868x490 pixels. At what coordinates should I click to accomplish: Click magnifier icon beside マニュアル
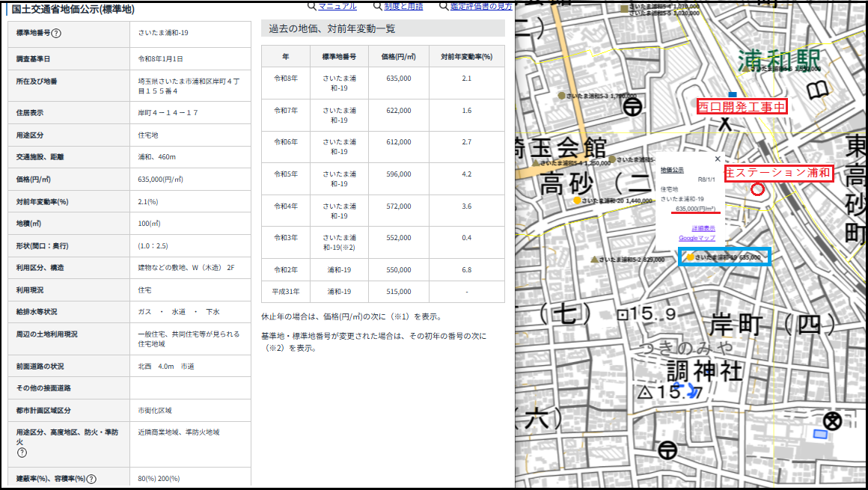311,6
